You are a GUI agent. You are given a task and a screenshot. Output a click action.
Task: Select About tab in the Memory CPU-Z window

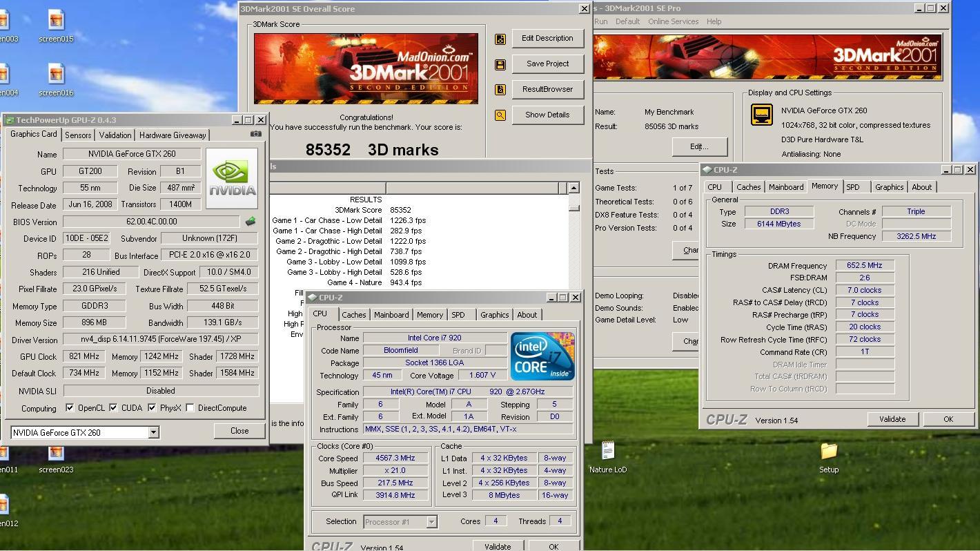tap(922, 187)
